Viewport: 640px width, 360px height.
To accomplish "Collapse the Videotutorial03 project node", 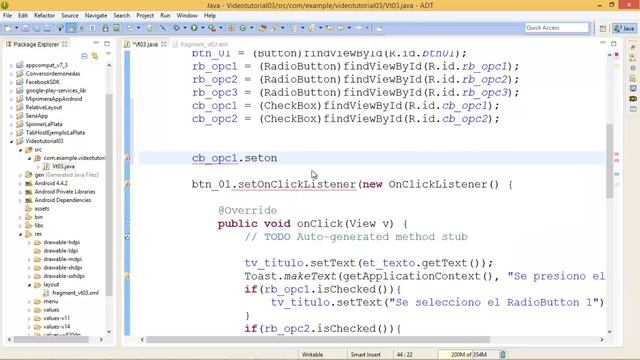I will click(x=11, y=141).
